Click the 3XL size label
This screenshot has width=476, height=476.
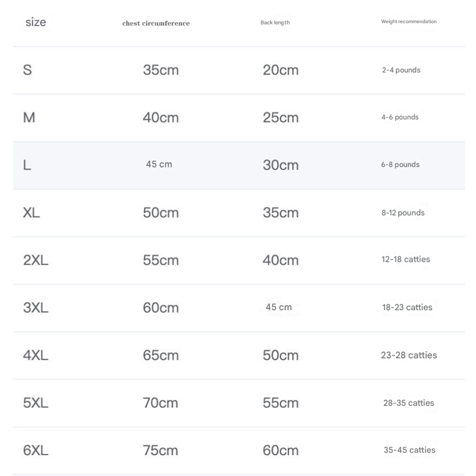[x=36, y=308]
